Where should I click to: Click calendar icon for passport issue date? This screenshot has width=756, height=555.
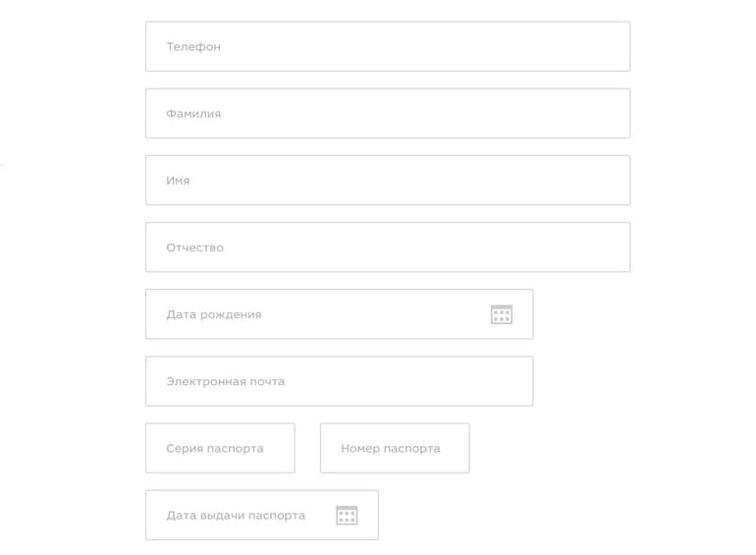click(x=347, y=516)
